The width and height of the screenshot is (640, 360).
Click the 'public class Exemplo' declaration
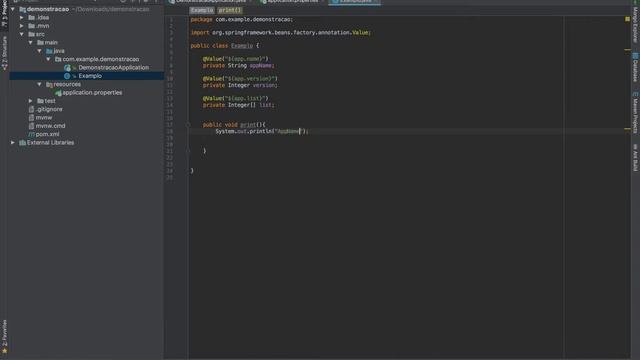tap(224, 46)
